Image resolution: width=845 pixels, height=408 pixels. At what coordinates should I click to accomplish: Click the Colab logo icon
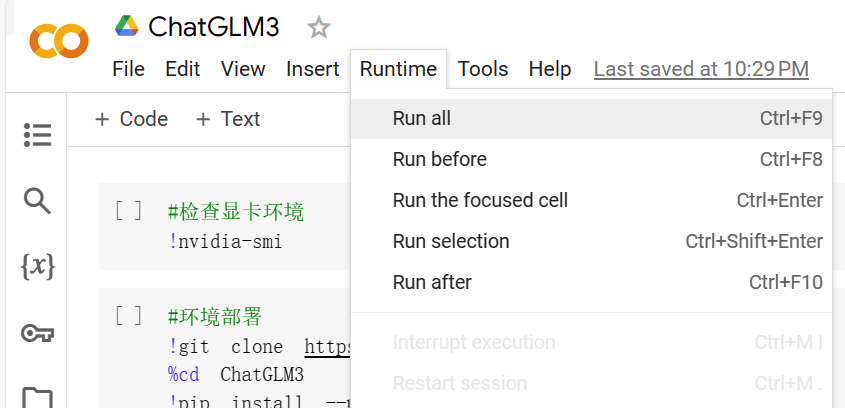pyautogui.click(x=59, y=40)
